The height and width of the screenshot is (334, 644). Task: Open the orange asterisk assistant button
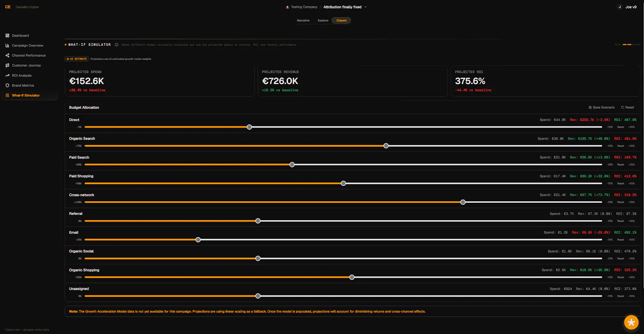pyautogui.click(x=631, y=322)
